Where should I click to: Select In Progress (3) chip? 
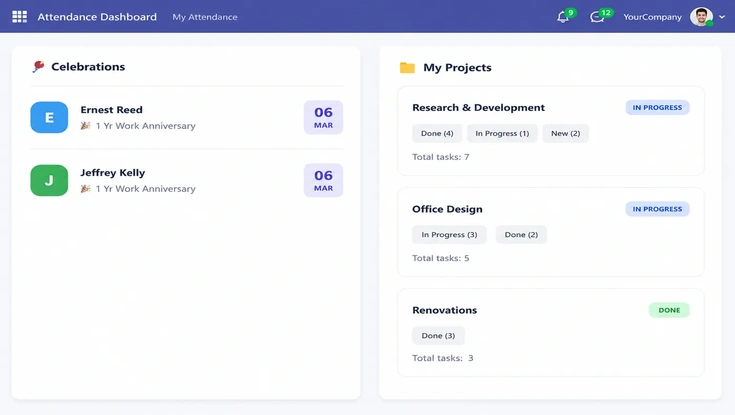[449, 234]
